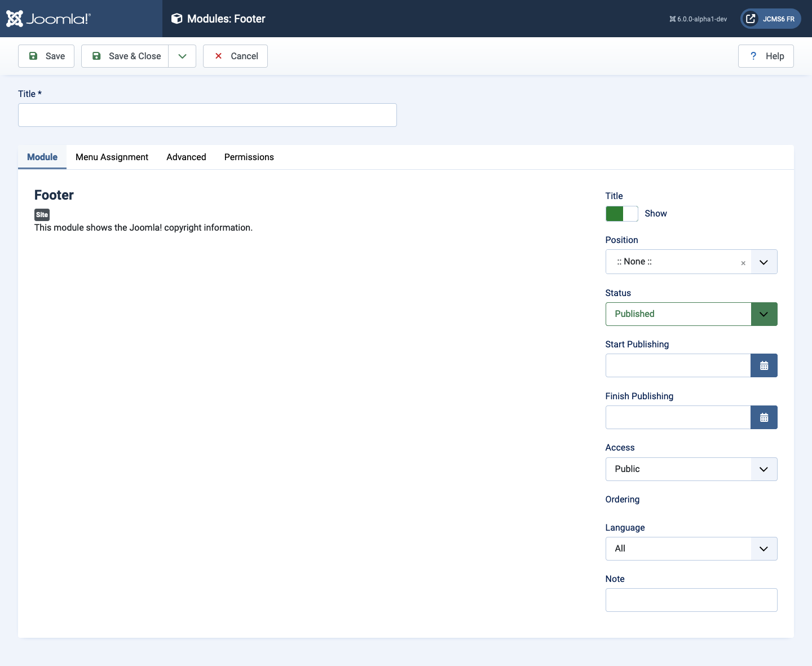Viewport: 812px width, 666px height.
Task: Open the Language All dropdown
Action: pos(691,549)
